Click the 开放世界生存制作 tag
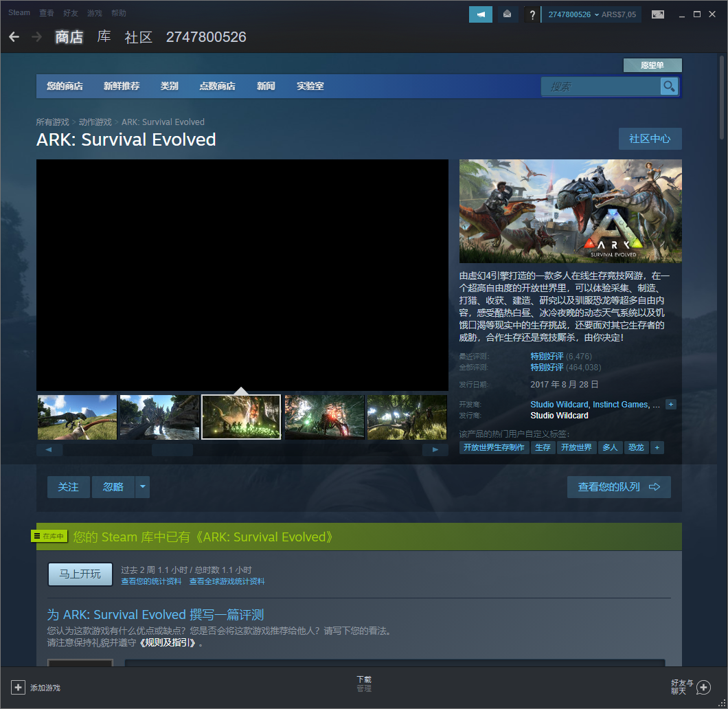Viewport: 728px width, 709px height. coord(494,448)
